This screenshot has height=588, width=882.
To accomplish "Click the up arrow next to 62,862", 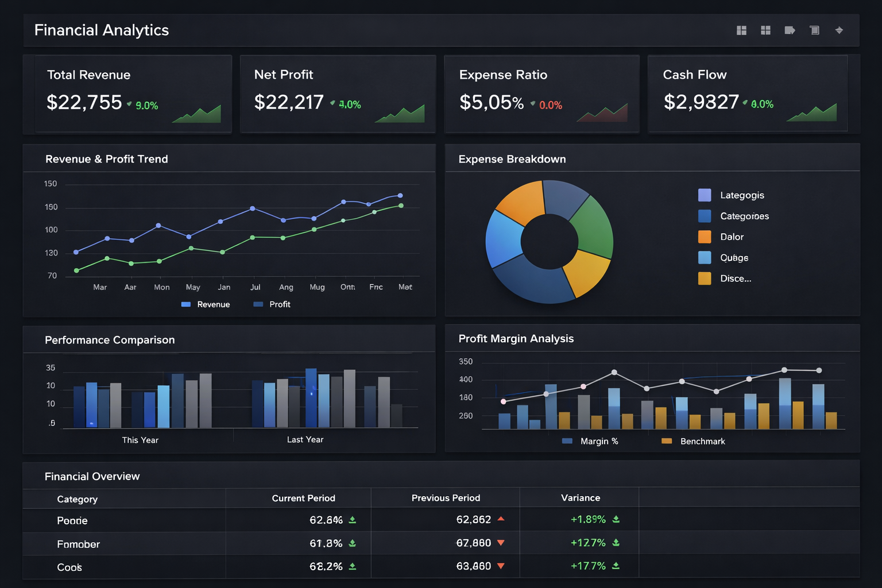I will pos(500,519).
